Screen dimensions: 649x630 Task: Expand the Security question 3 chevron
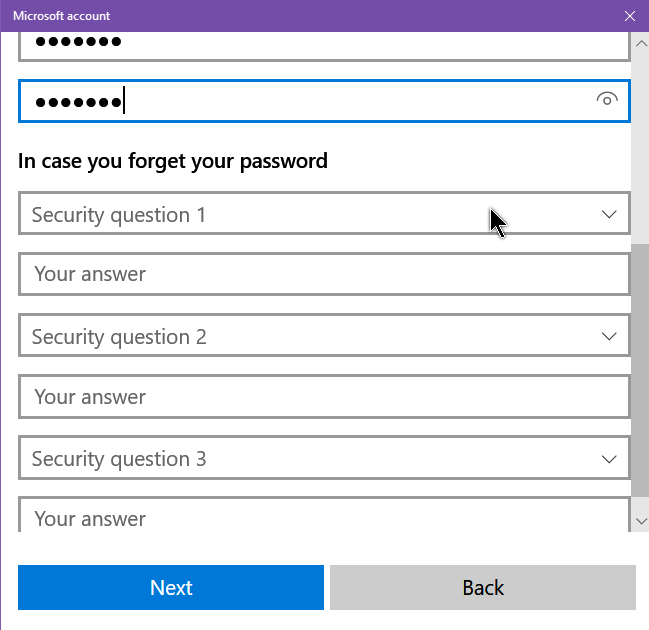click(608, 459)
